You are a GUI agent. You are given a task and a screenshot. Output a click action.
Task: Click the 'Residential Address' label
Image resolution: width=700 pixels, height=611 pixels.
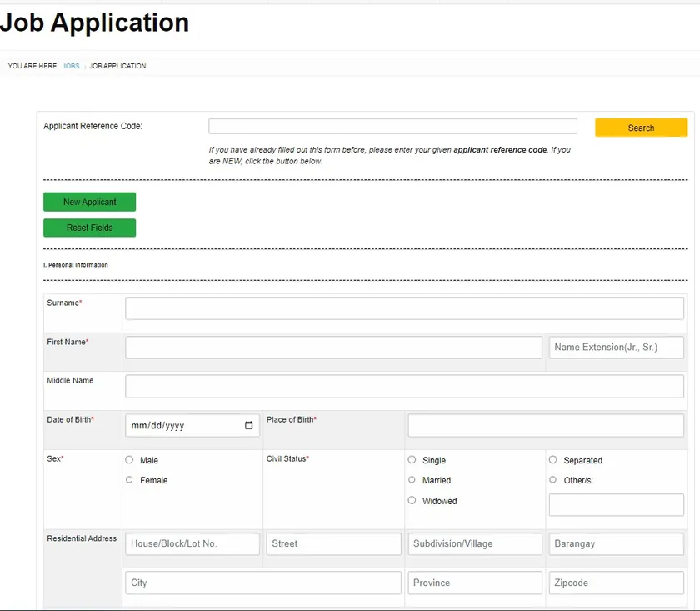click(82, 538)
